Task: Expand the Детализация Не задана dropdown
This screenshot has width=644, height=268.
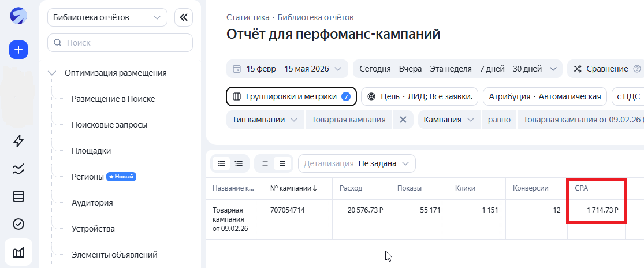Action: tap(356, 163)
